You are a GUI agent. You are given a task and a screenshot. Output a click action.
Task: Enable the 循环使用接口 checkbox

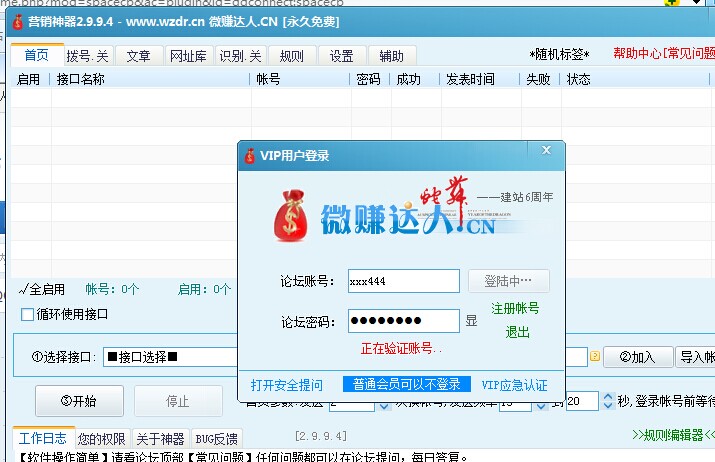pyautogui.click(x=27, y=314)
